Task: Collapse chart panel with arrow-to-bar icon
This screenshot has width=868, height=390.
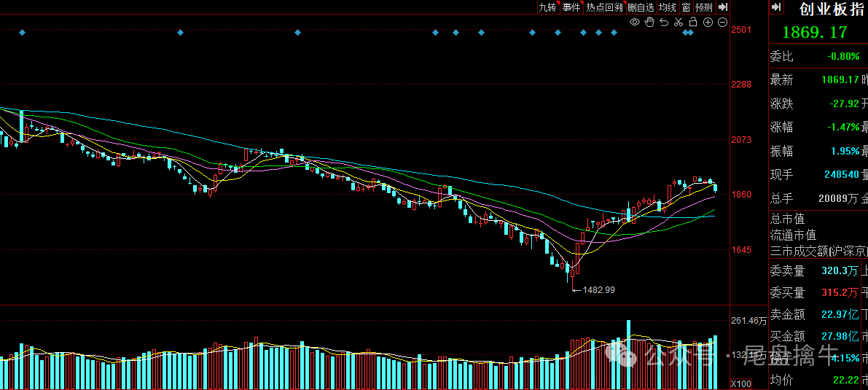Action: tap(723, 7)
